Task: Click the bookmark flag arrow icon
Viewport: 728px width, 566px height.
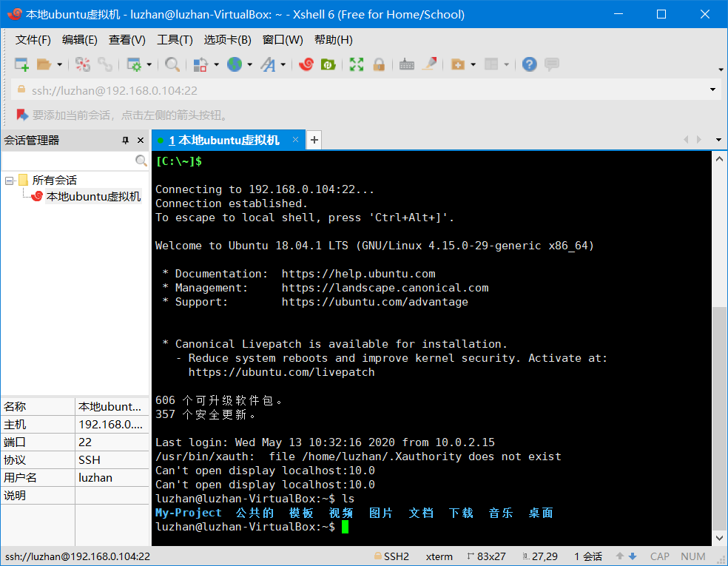Action: (22, 115)
